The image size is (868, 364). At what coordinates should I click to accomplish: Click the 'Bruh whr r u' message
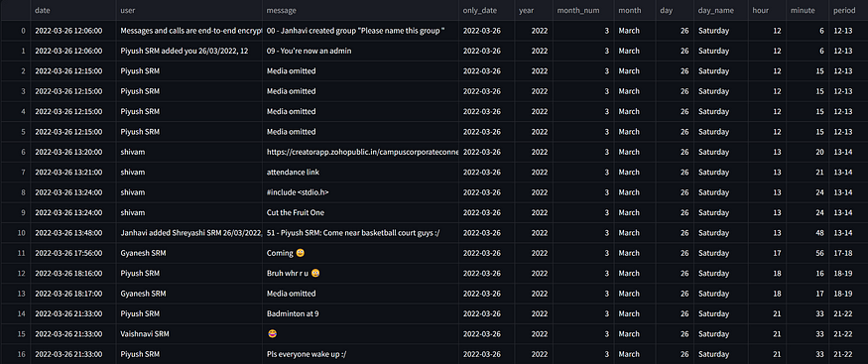click(360, 274)
